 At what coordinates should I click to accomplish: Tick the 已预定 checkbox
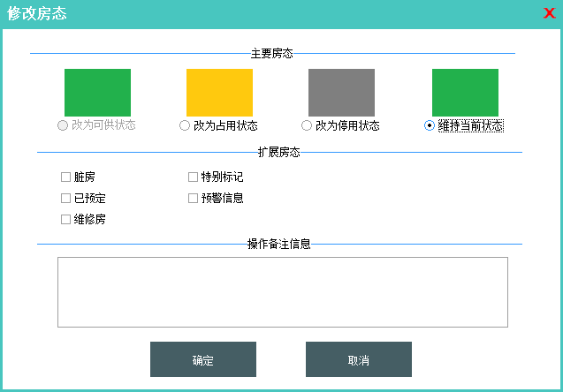pos(65,199)
